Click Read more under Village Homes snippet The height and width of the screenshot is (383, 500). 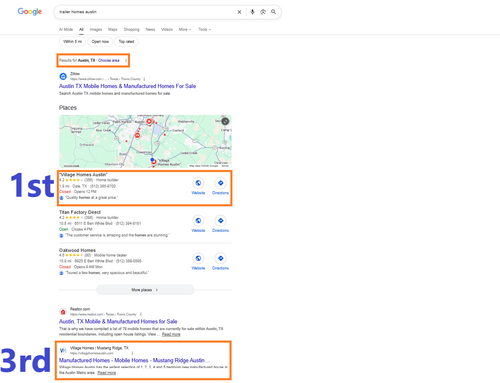click(106, 373)
